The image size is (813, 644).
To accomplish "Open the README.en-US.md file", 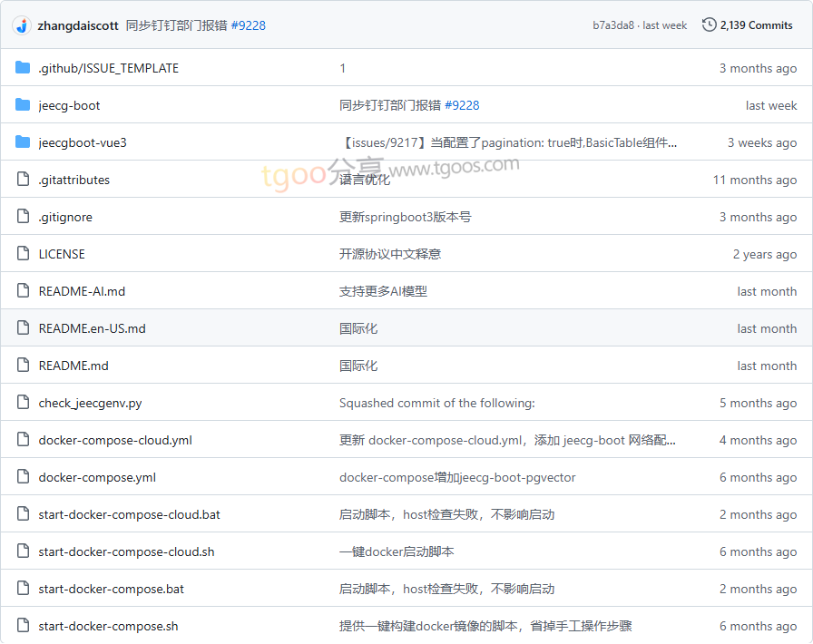I will coord(92,328).
